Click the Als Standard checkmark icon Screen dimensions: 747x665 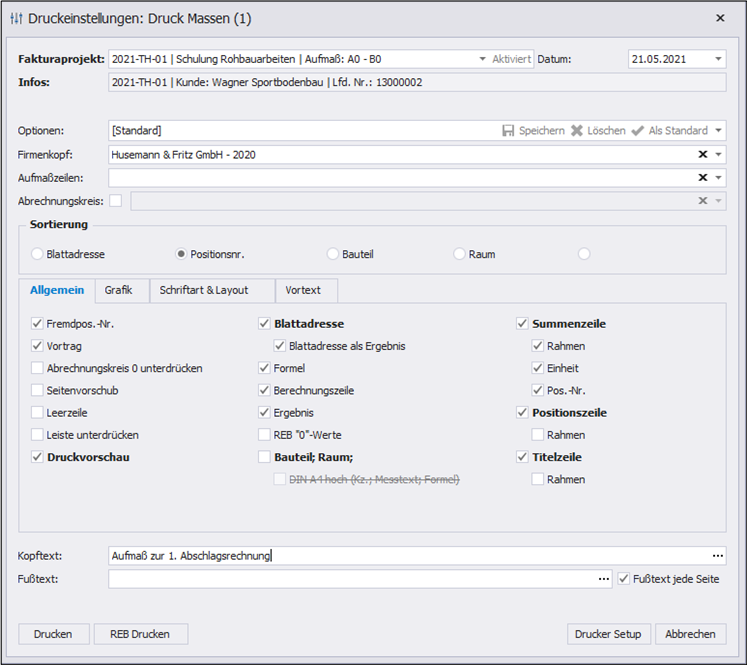(638, 131)
